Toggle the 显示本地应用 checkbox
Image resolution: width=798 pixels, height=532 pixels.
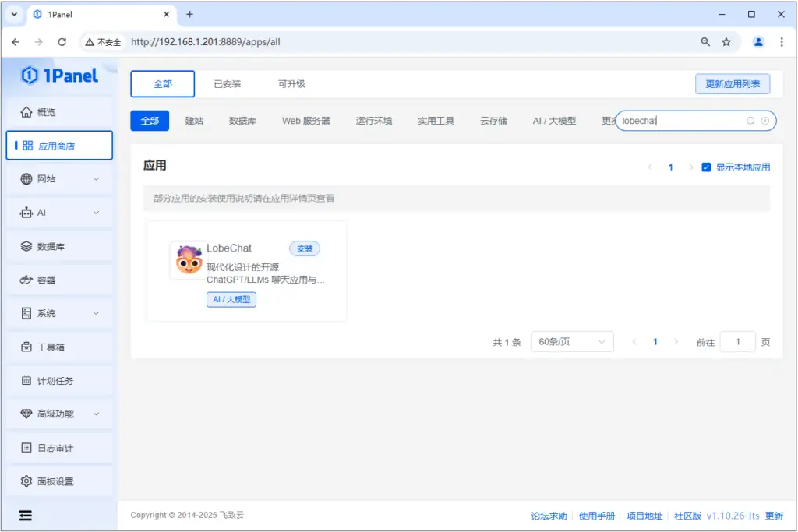click(706, 167)
